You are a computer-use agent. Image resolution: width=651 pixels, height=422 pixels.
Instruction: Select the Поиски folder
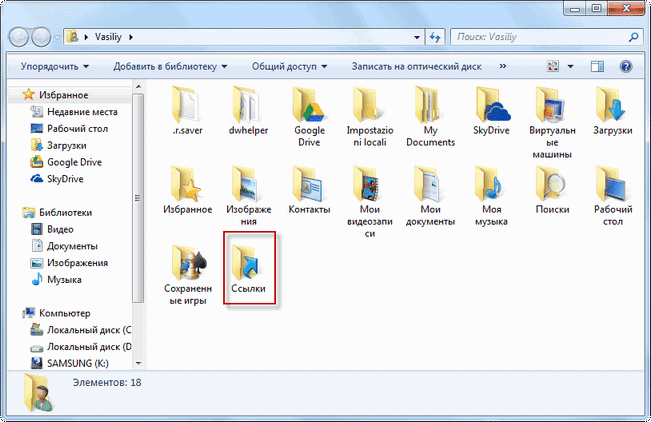[x=552, y=190]
